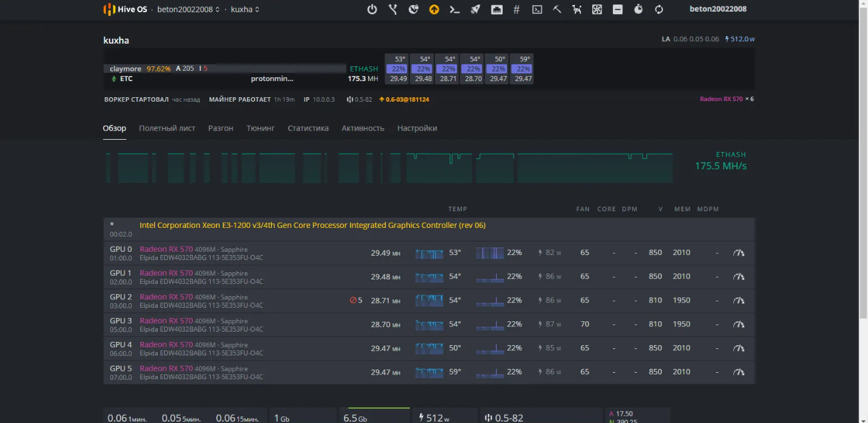Open the hash symbol icon in the toolbar

pyautogui.click(x=516, y=10)
